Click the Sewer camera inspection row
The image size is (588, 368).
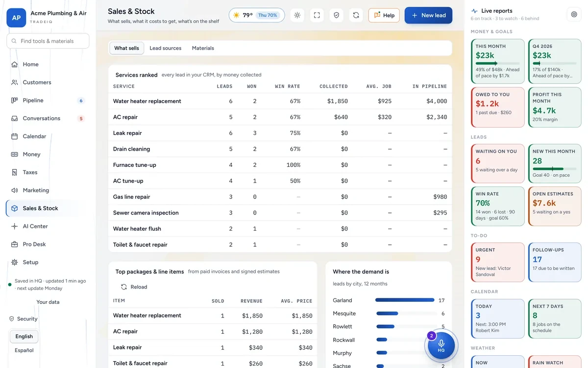tap(280, 213)
